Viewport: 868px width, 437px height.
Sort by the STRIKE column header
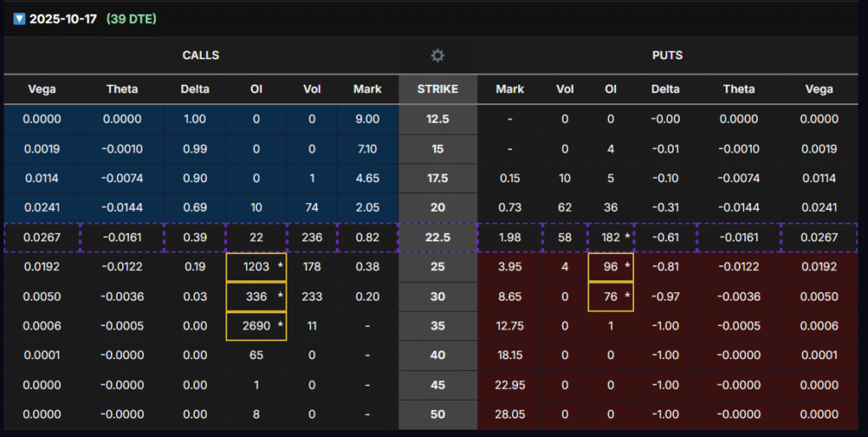pos(437,89)
